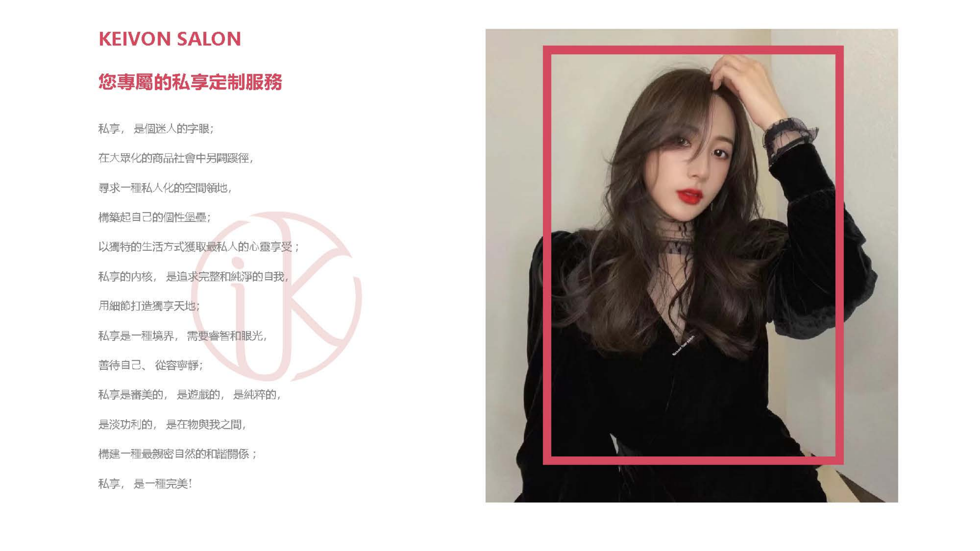Click the red heading 您專屬的私享定制服務

click(190, 82)
